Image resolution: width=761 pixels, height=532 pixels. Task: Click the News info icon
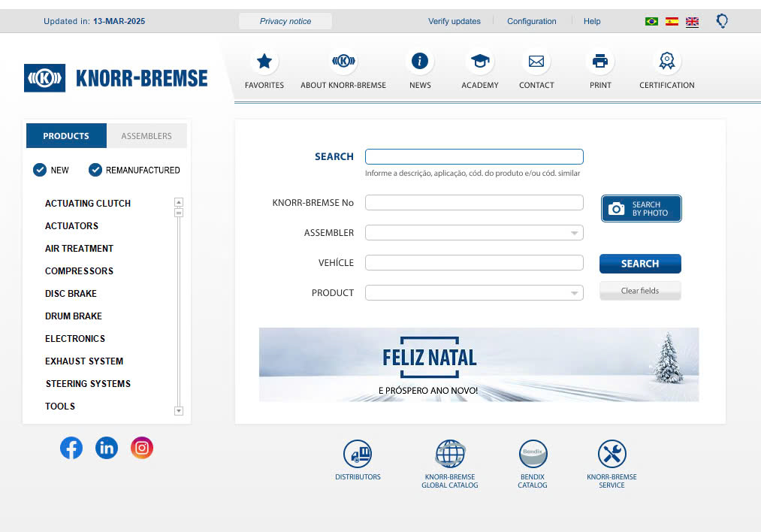tap(420, 61)
